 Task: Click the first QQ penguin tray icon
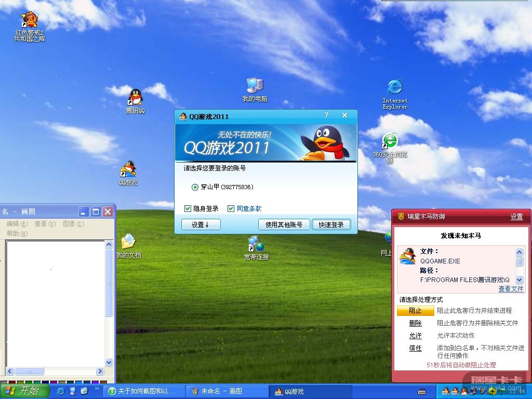coord(445,391)
